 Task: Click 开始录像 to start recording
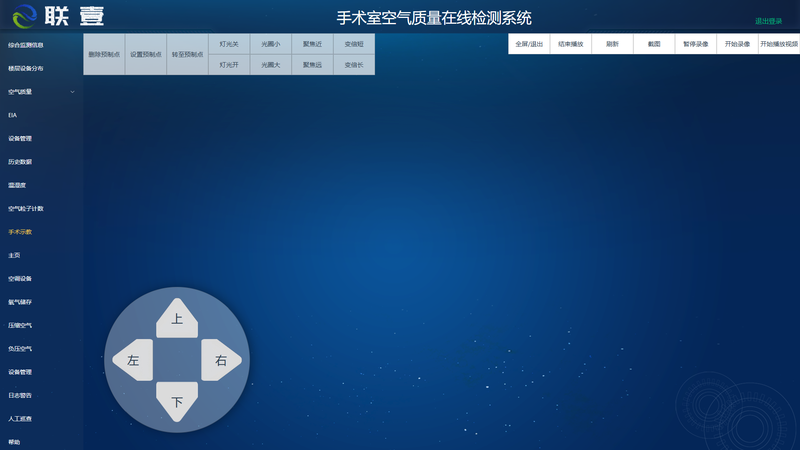[737, 44]
